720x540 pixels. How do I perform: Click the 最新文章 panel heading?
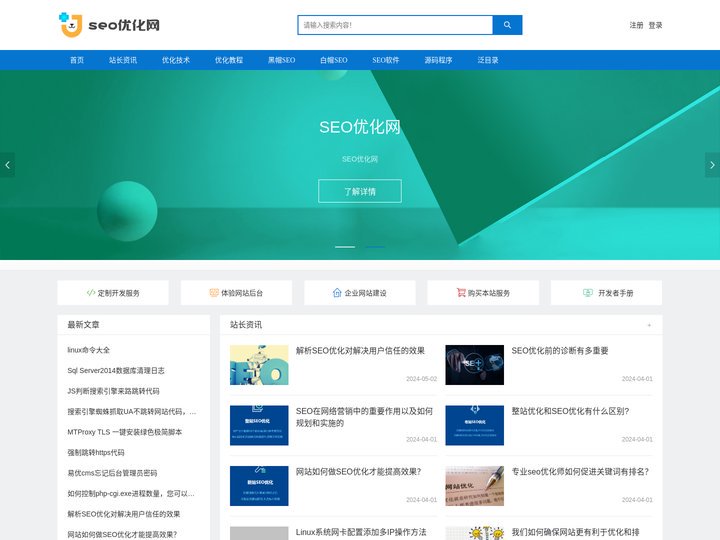pos(83,325)
